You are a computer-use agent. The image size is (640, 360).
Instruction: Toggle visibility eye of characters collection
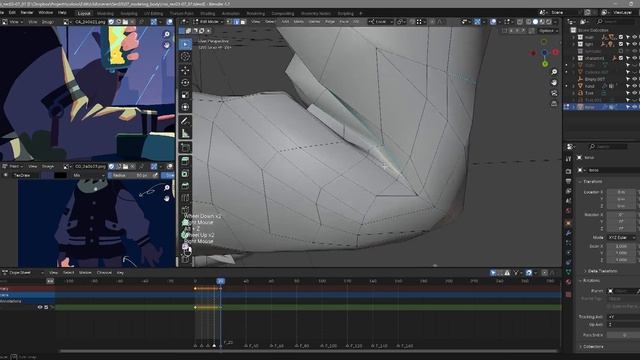click(x=635, y=58)
